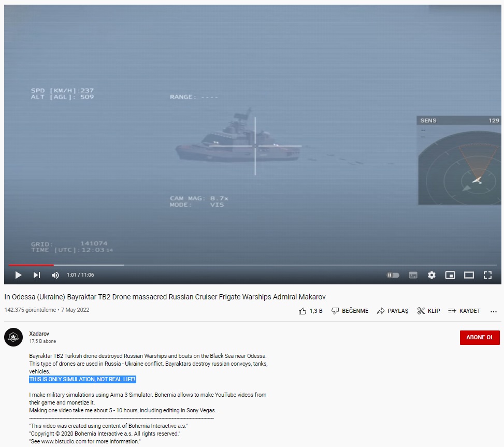Open the Xadarov channel avatar
Viewport: 504px width, 447px height.
(x=13, y=337)
